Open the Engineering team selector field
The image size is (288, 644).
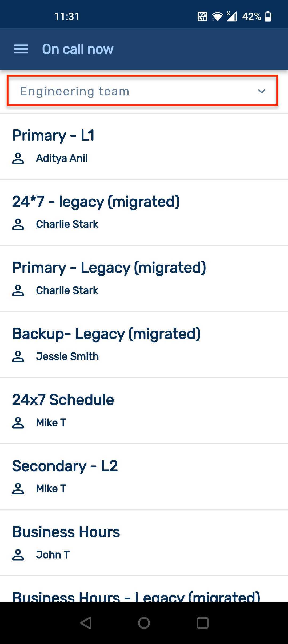(133, 91)
